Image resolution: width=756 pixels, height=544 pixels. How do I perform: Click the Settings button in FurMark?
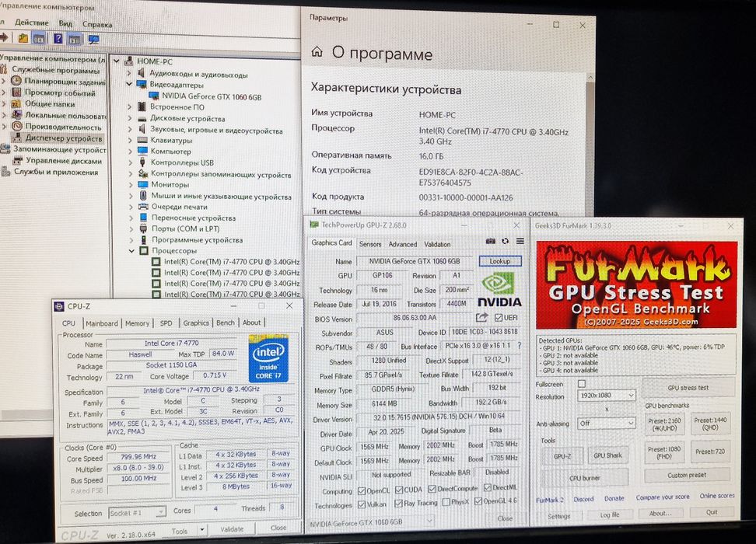click(x=558, y=516)
